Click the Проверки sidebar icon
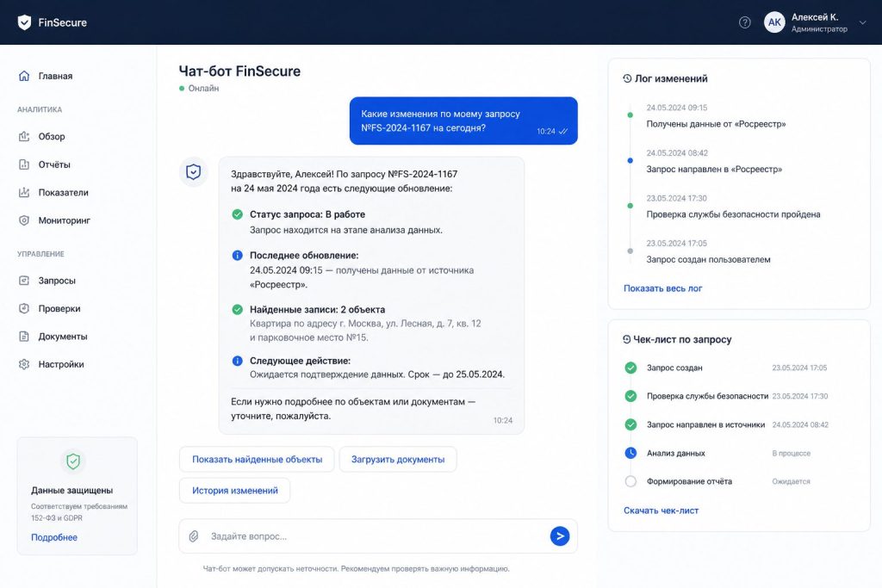Screen dimensions: 882x588 (x=23, y=308)
